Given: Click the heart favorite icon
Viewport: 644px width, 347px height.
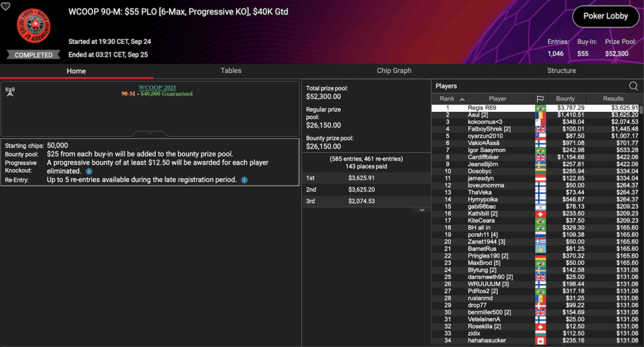Looking at the screenshot, I should click(6, 6).
